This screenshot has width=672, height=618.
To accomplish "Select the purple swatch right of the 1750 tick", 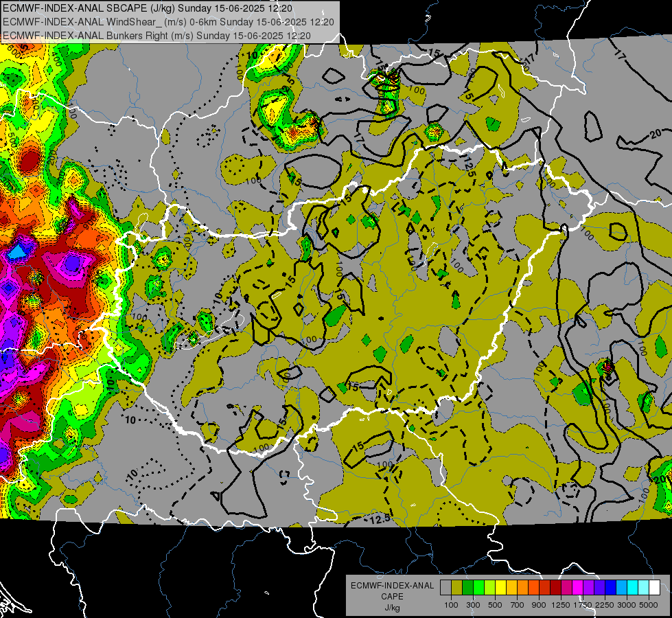I will click(589, 588).
